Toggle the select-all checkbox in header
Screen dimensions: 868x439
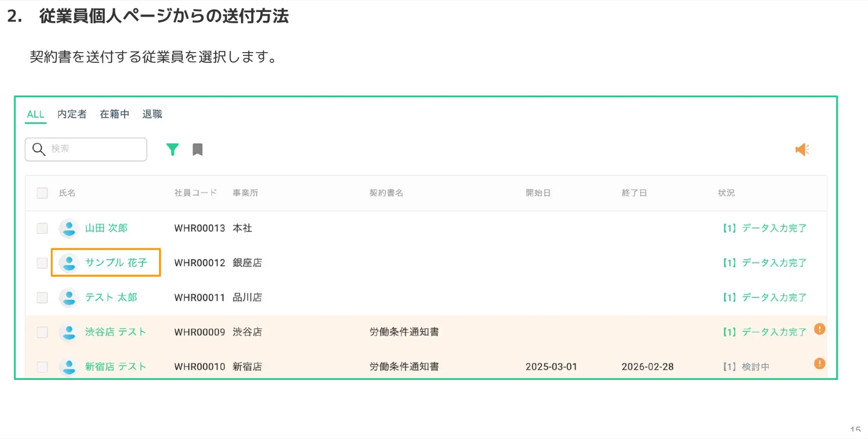[42, 193]
